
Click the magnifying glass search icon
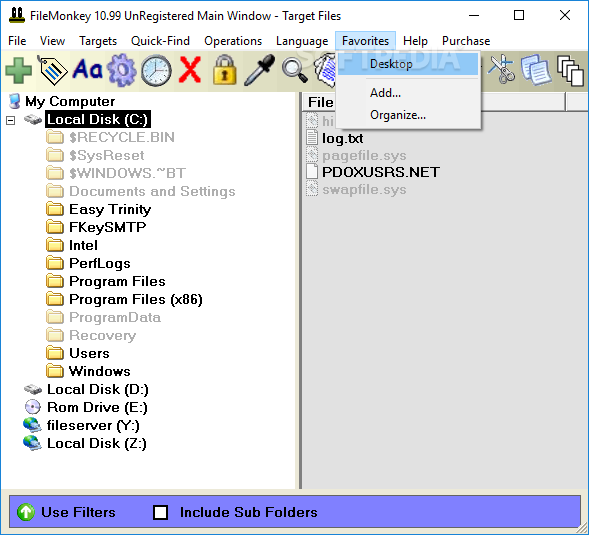294,70
